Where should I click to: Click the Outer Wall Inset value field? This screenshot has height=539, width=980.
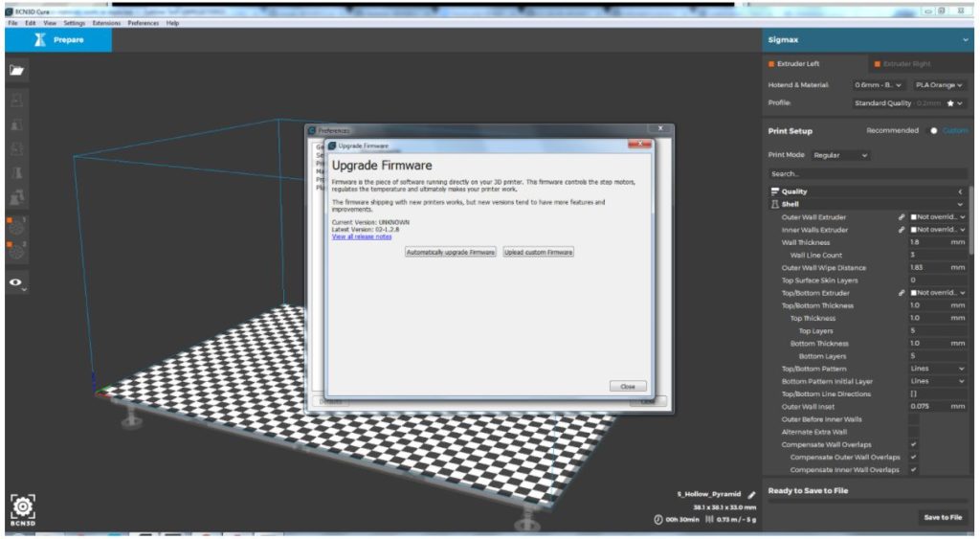click(938, 406)
